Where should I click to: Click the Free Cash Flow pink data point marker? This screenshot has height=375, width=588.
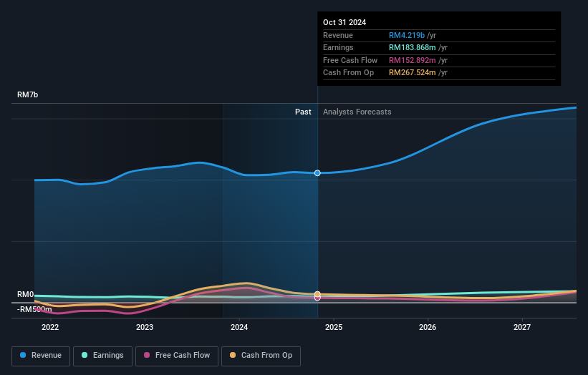(317, 298)
